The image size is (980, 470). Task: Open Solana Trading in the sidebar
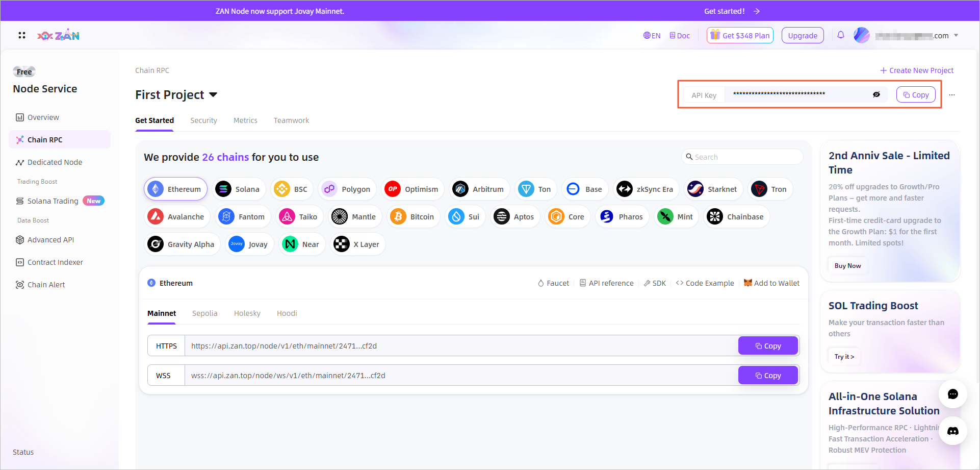[x=60, y=201]
